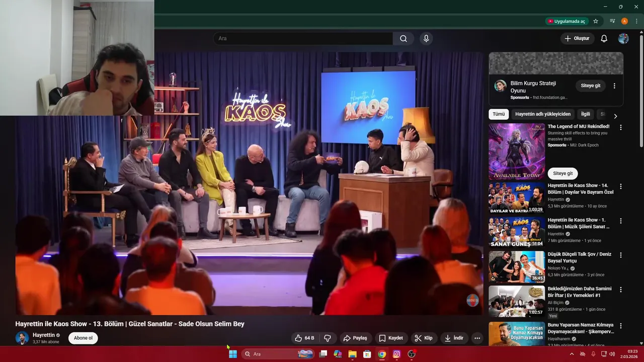Open Chrome three-dot menu
This screenshot has width=644, height=362.
click(636, 21)
